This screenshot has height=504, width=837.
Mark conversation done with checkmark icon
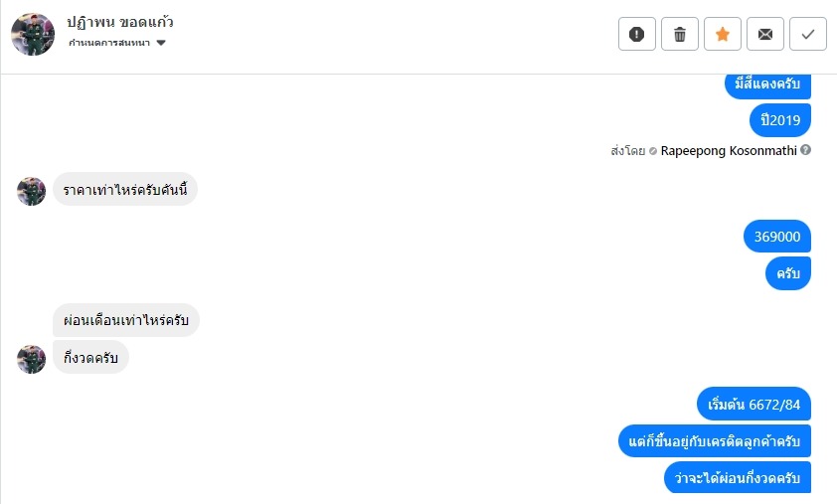808,35
